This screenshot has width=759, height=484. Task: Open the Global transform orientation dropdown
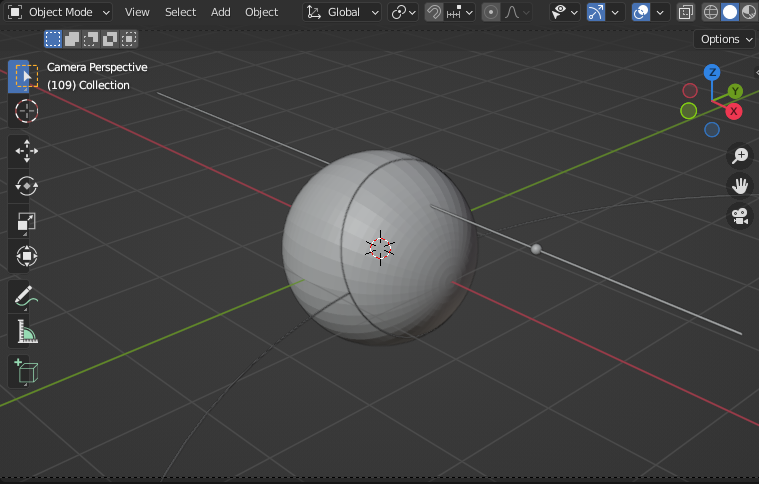(x=343, y=12)
